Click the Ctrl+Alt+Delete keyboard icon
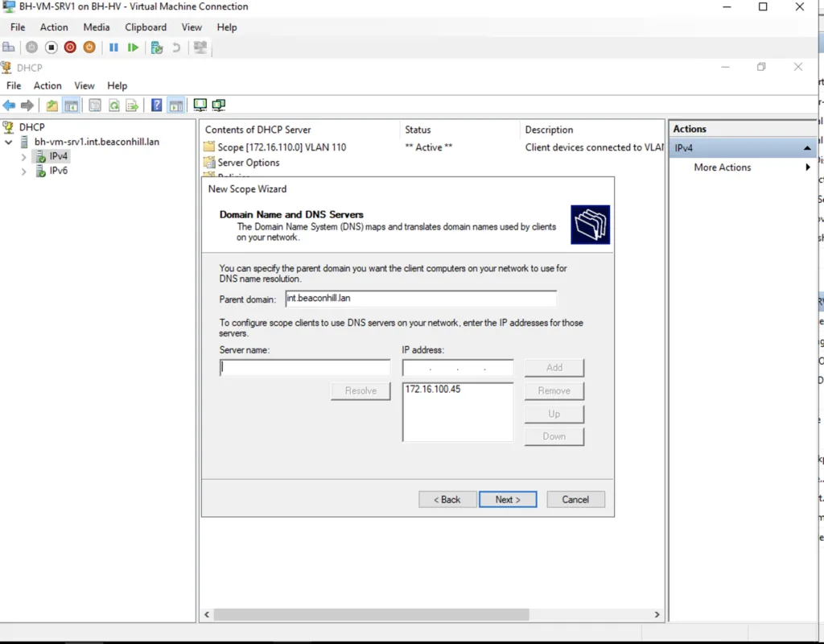Viewport: 824px width, 644px height. tap(9, 47)
